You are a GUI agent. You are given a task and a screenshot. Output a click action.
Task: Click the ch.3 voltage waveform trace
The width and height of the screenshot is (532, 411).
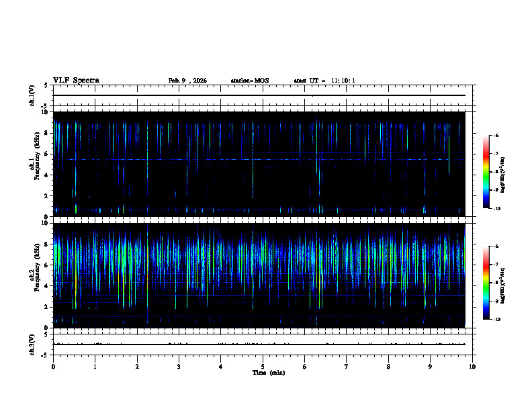pos(259,345)
